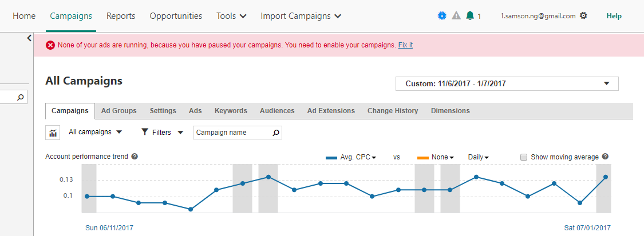
Task: Open the custom date range dropdown
Action: click(507, 83)
